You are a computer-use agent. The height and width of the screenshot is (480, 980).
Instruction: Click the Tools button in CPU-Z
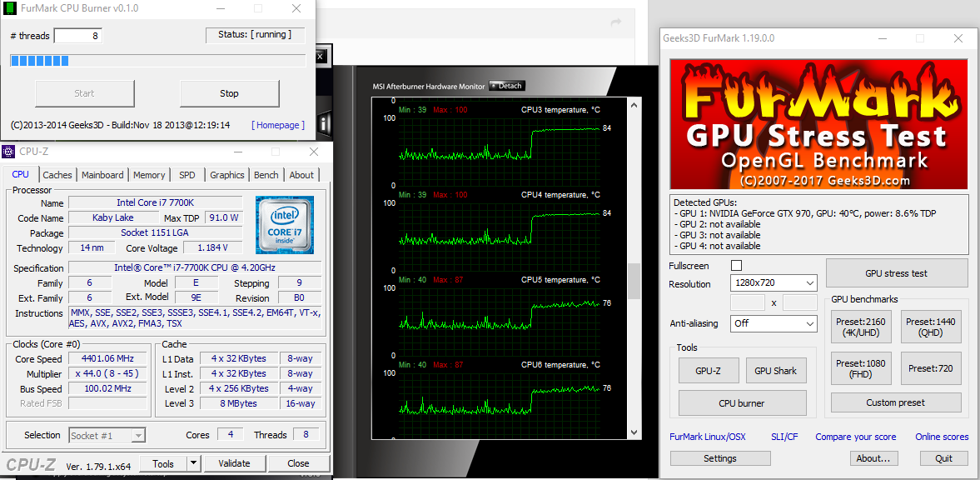pyautogui.click(x=163, y=463)
